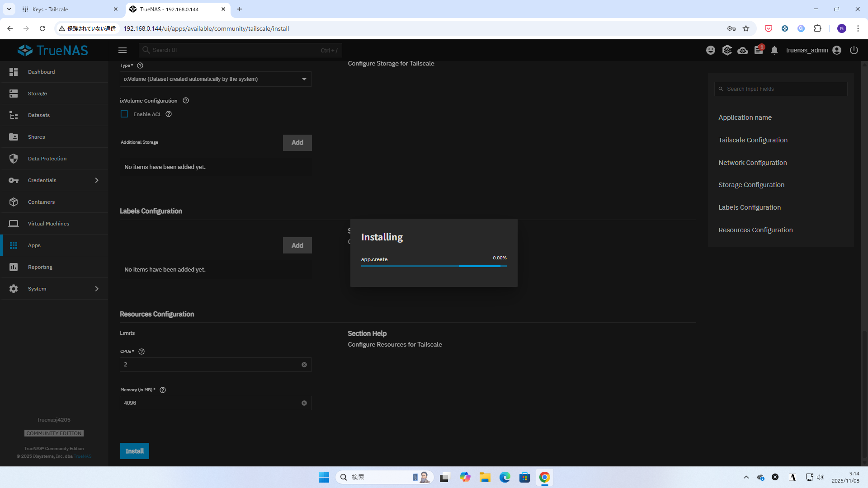This screenshot has height=488, width=868.
Task: Open Virtual Machines in sidebar
Action: [x=48, y=224]
